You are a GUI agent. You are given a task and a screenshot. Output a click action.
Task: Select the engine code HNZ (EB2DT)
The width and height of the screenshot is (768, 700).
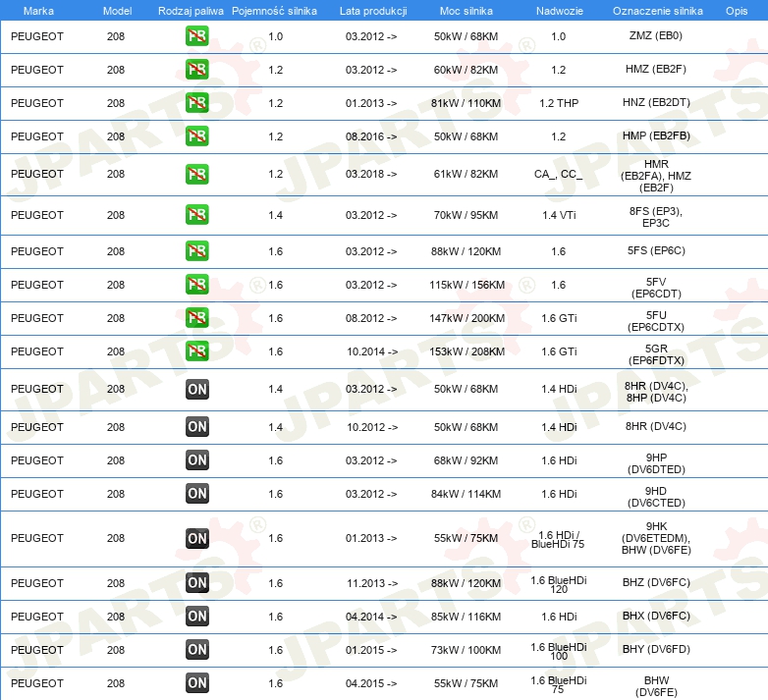(656, 102)
